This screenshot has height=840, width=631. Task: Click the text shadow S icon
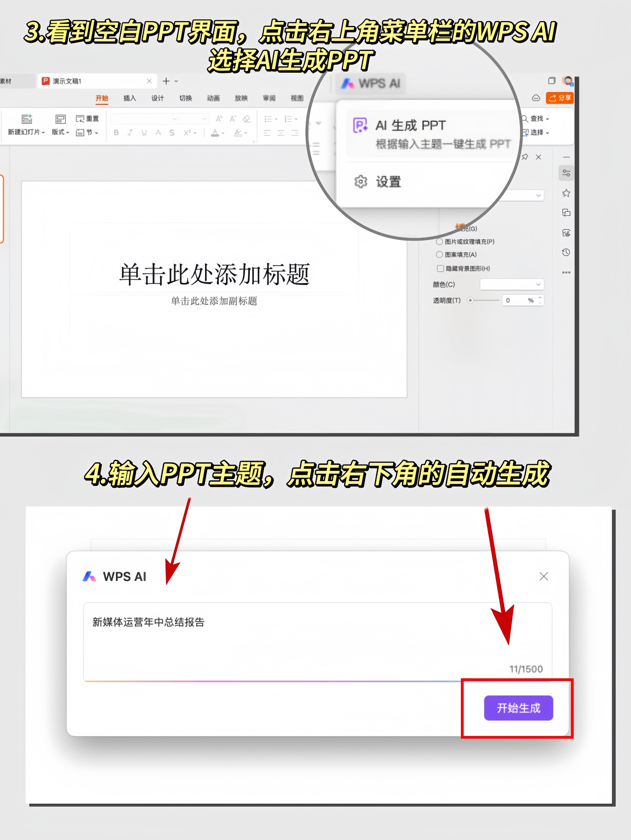coord(172,133)
